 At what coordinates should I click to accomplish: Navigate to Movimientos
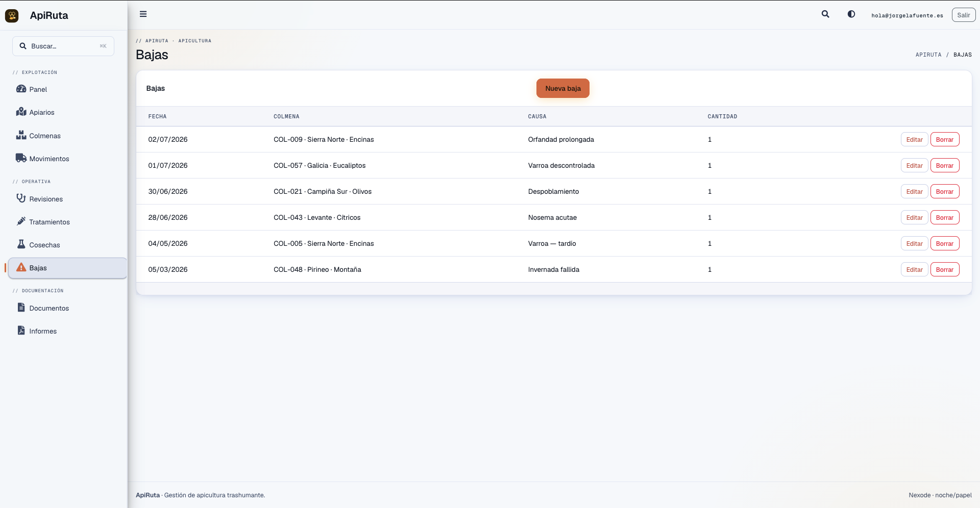pyautogui.click(x=67, y=159)
